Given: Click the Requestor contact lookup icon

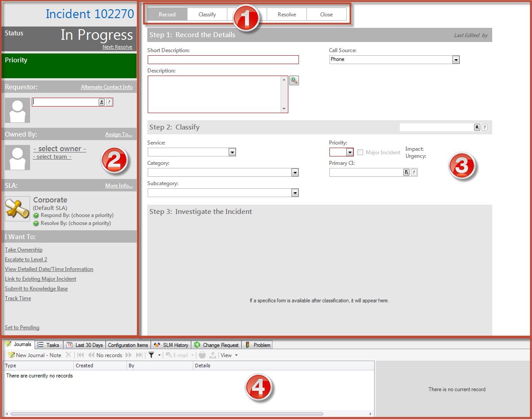Looking at the screenshot, I should (102, 102).
